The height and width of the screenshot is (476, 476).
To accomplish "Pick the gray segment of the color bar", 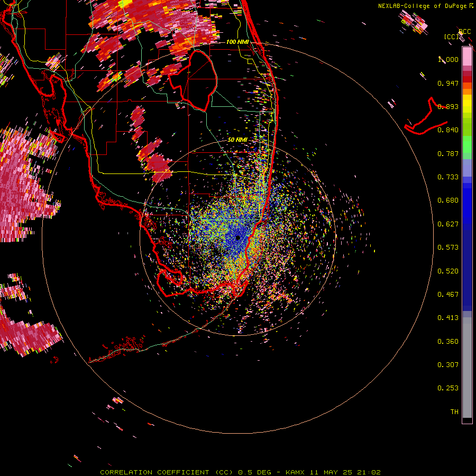I will [x=467, y=368].
